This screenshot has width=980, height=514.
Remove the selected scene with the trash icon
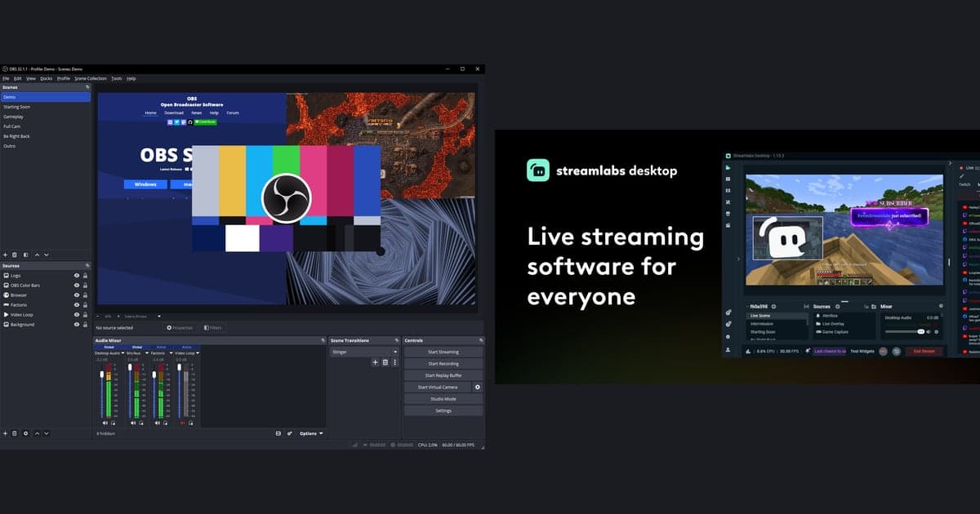[15, 255]
